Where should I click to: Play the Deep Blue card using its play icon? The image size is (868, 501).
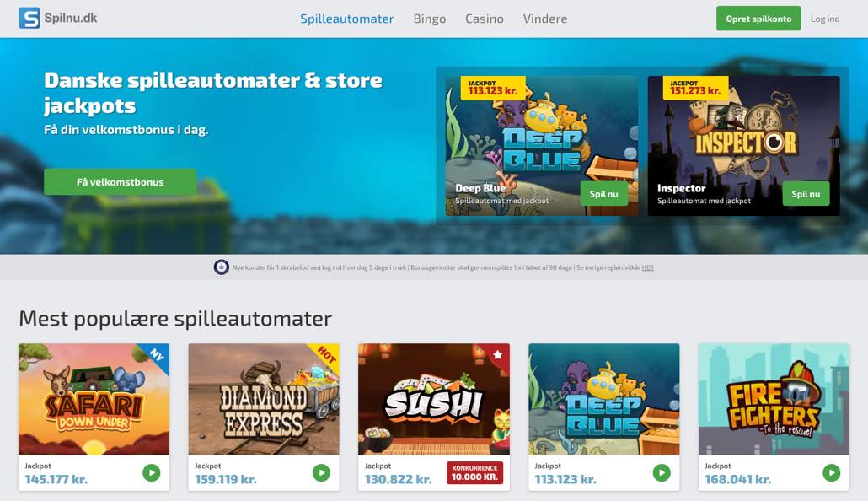point(661,472)
